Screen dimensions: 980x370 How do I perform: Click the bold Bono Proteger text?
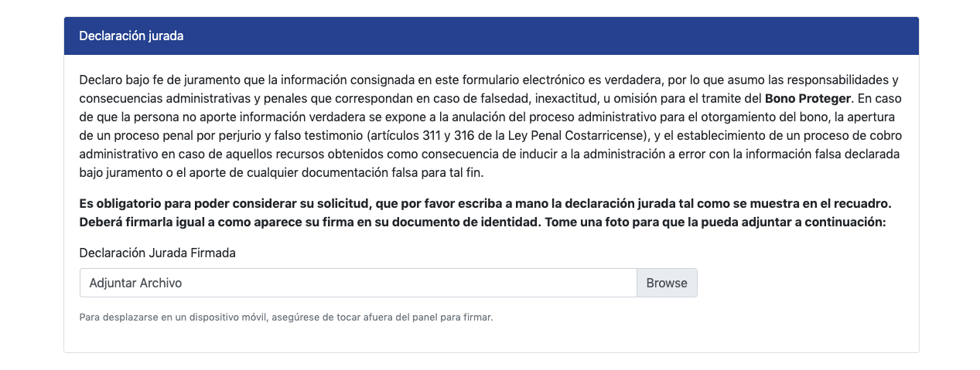(x=808, y=99)
